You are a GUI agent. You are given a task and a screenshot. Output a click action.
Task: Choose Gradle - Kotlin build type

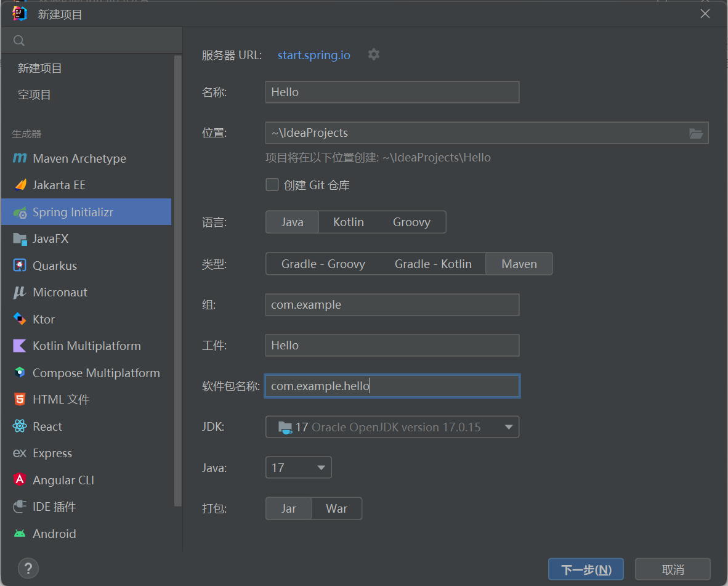433,264
